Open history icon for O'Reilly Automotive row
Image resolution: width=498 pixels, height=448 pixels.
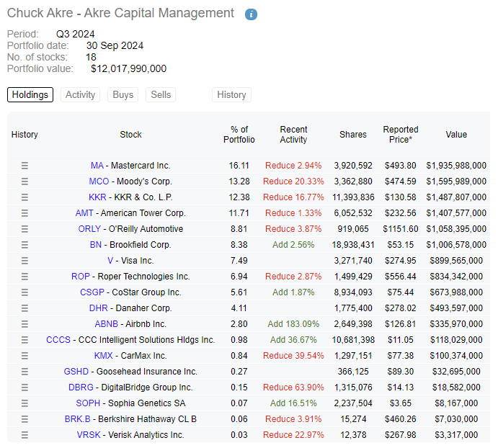click(x=25, y=229)
